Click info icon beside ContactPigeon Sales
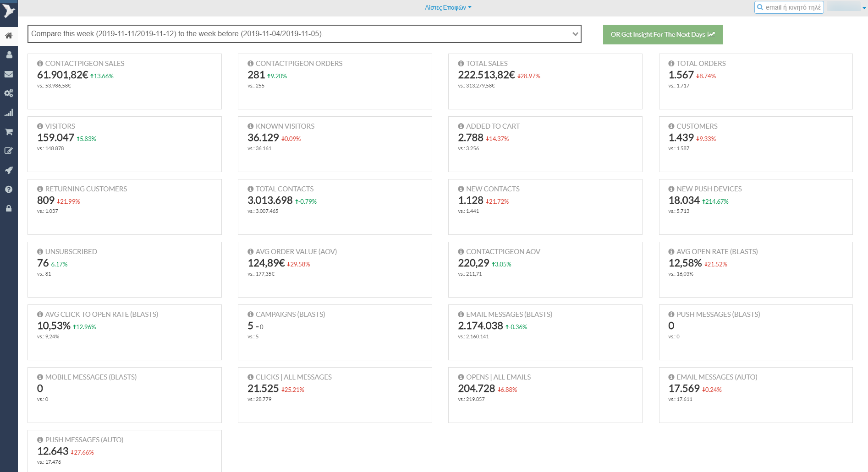The height and width of the screenshot is (472, 868). tap(40, 64)
